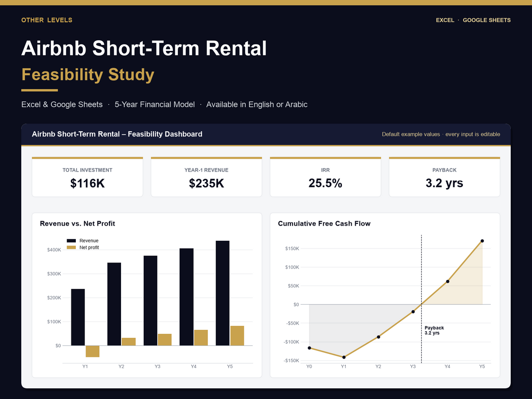This screenshot has height=399, width=532.
Task: Click the Y3 net profit bar
Action: coord(165,340)
